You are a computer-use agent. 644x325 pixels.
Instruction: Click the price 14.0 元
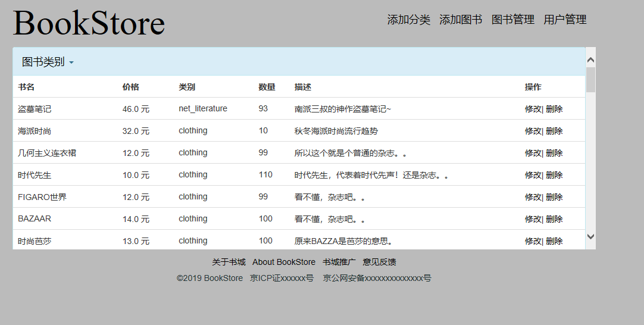136,219
